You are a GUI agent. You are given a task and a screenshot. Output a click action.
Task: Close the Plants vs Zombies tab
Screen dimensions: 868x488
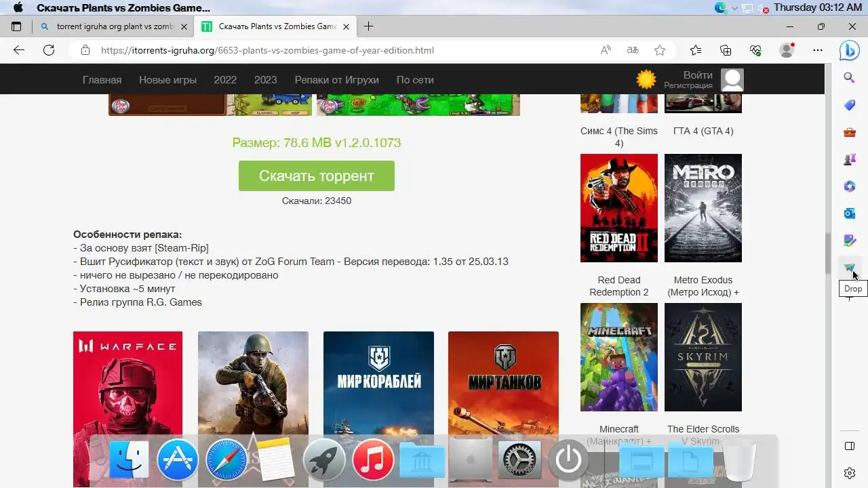[x=347, y=26]
